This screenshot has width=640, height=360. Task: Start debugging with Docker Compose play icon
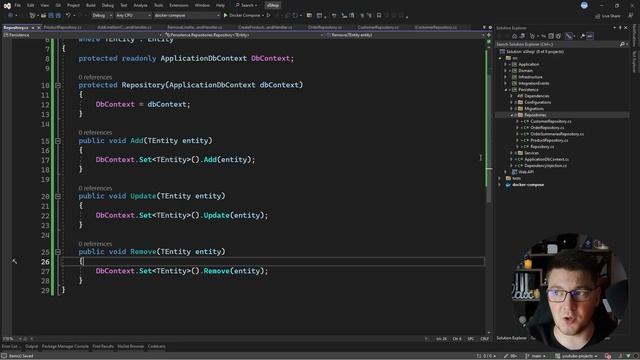pyautogui.click(x=225, y=16)
